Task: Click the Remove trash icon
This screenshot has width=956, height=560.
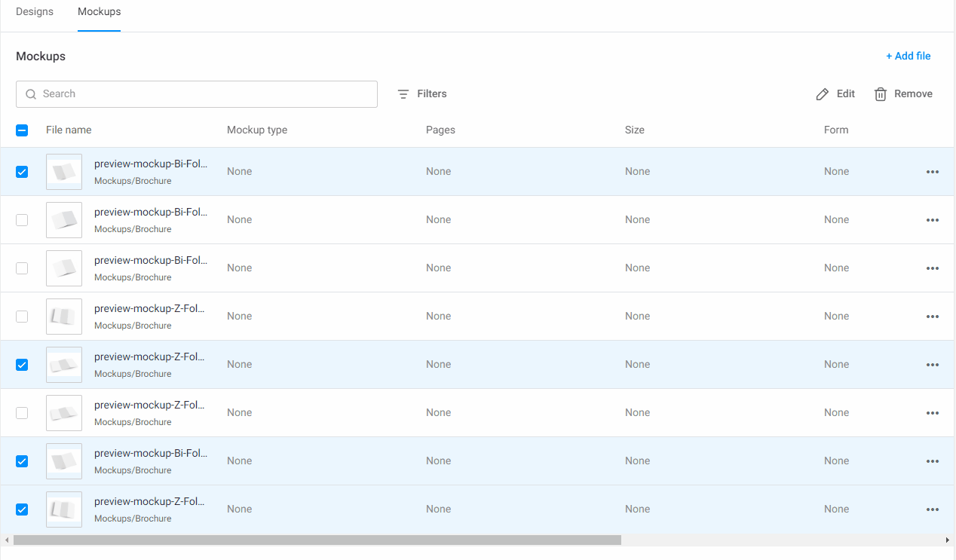Action: pyautogui.click(x=880, y=93)
